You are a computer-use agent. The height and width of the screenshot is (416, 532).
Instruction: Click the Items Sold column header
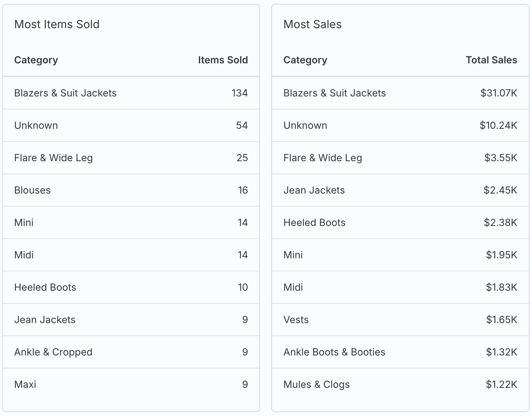pos(223,60)
